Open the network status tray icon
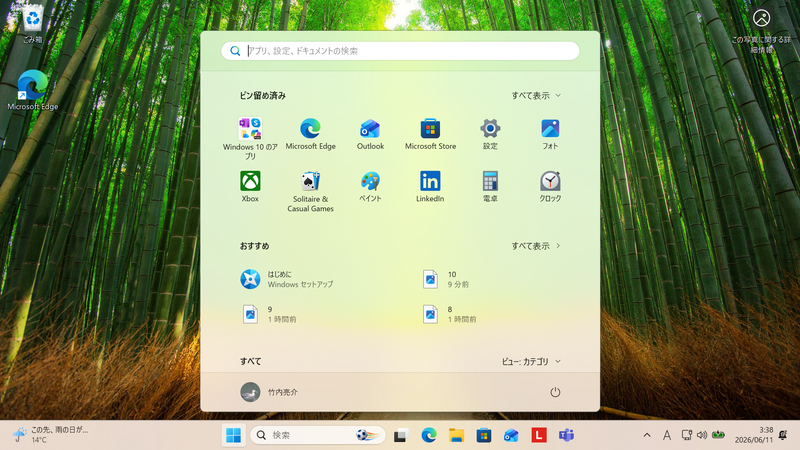The image size is (800, 450). 687,435
